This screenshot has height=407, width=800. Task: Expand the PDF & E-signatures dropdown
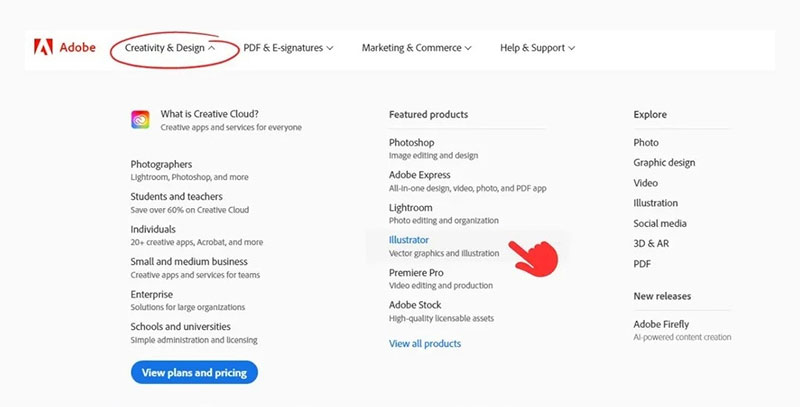click(x=288, y=48)
